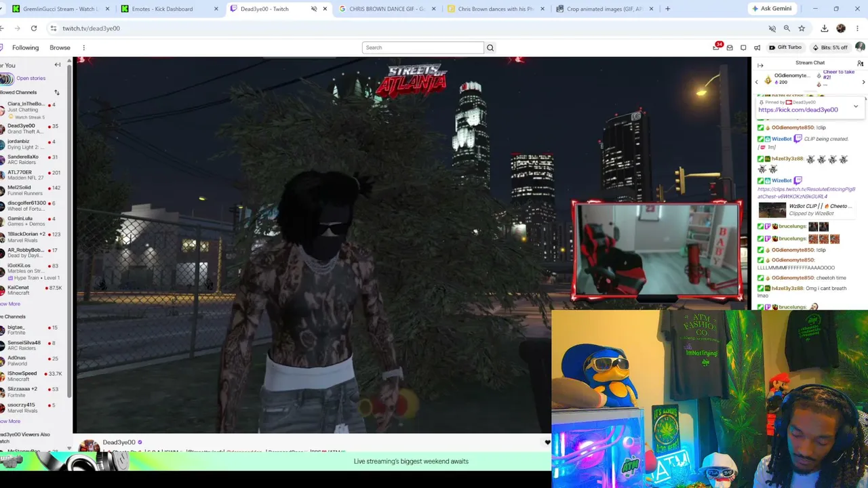This screenshot has width=868, height=488.
Task: Click the Ask Gemini button
Action: pos(772,9)
